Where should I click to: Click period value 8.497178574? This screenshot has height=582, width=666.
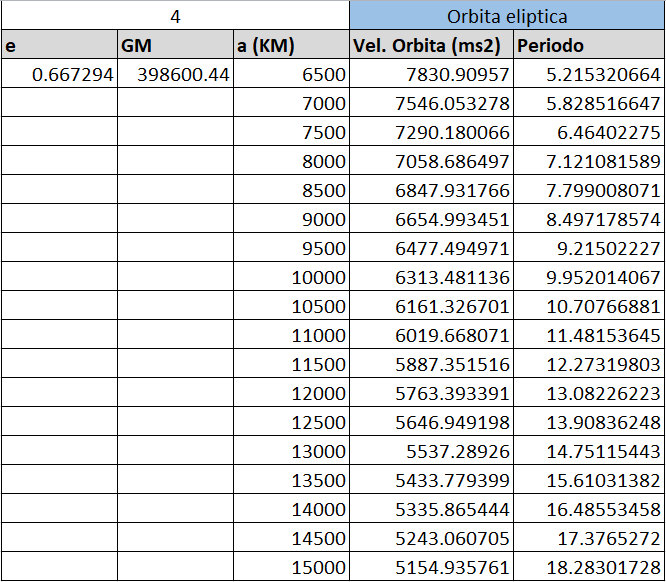click(x=589, y=218)
